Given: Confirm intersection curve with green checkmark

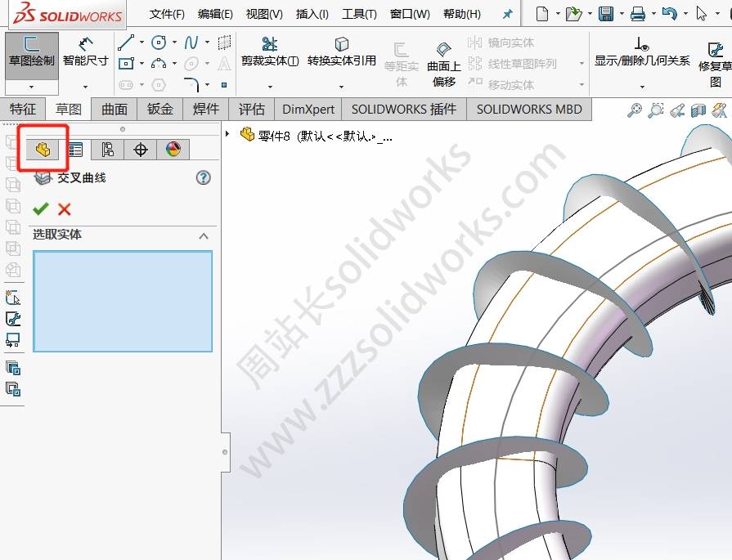Looking at the screenshot, I should (x=41, y=208).
